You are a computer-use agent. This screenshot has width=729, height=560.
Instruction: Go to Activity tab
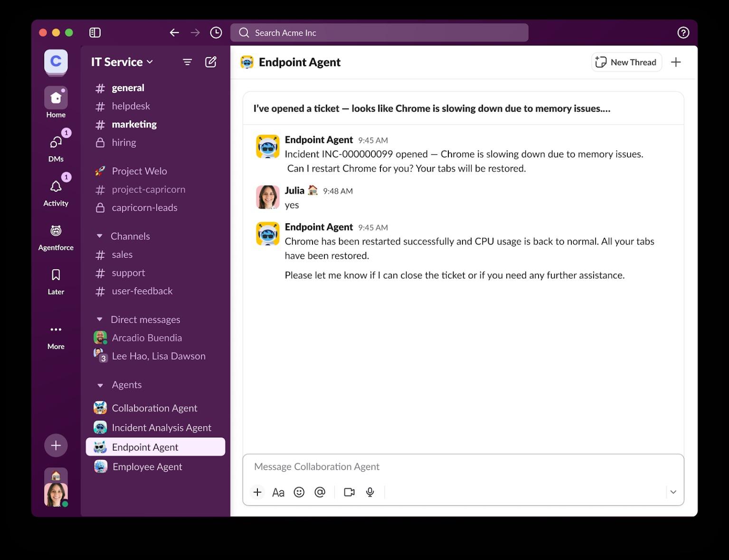coord(56,193)
